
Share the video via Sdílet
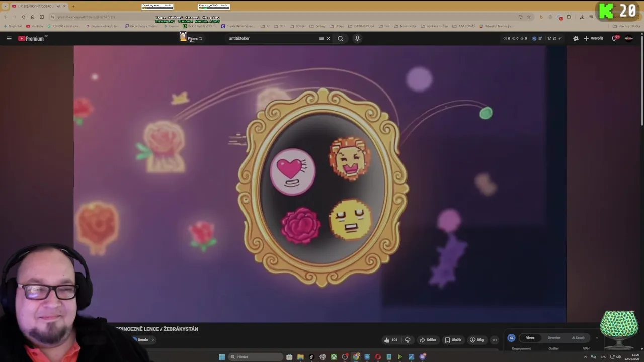click(x=428, y=340)
